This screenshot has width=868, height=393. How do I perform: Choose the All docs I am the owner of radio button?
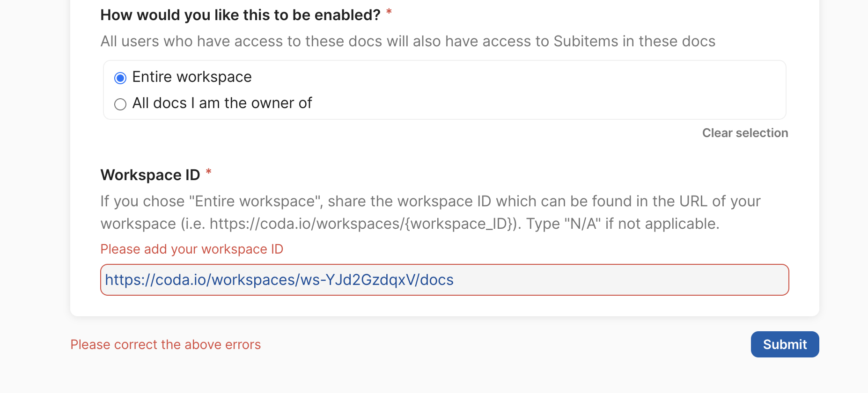coord(120,104)
